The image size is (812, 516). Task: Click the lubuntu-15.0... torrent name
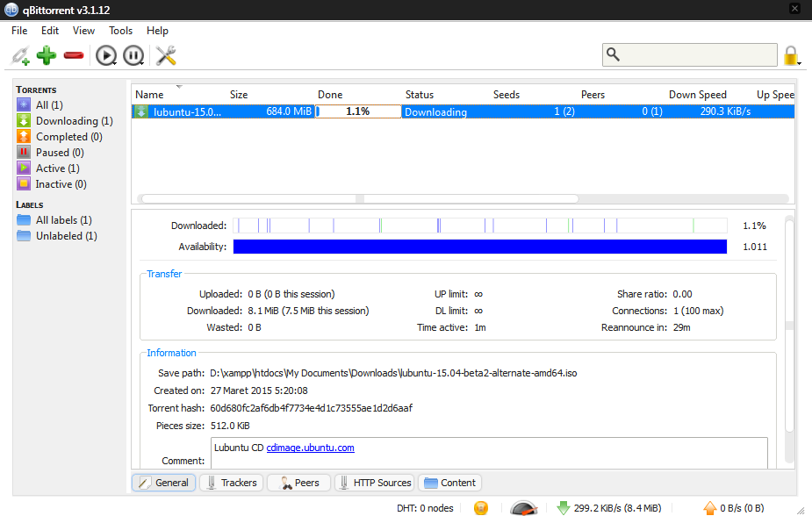point(187,111)
